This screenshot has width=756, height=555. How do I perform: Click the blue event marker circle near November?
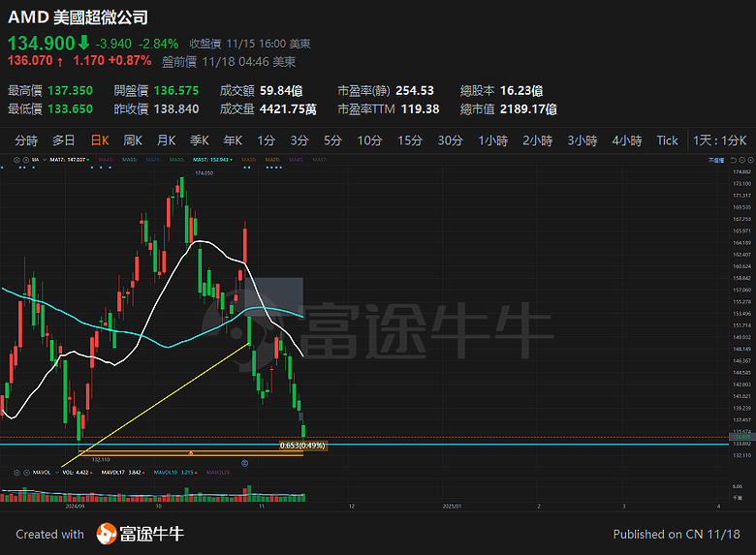coord(245,463)
